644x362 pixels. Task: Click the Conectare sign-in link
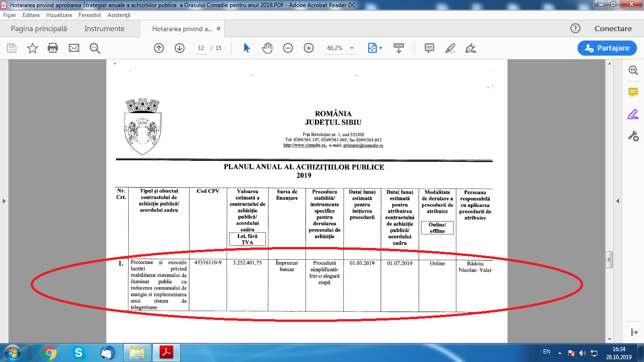coord(613,29)
